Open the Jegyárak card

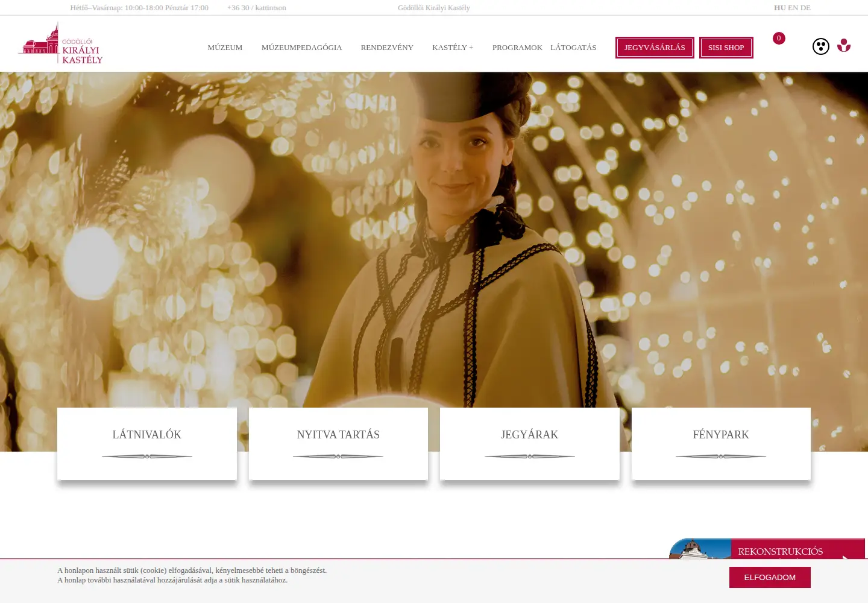tap(530, 444)
